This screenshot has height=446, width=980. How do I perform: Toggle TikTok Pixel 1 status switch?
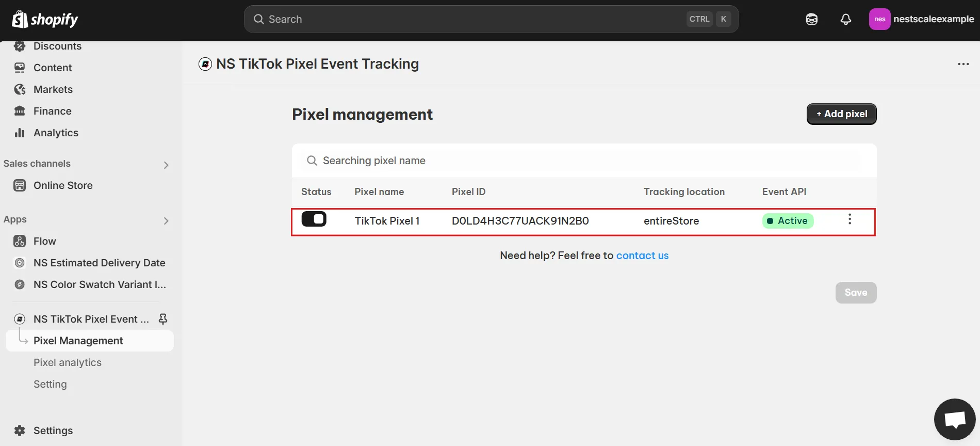[x=314, y=219]
